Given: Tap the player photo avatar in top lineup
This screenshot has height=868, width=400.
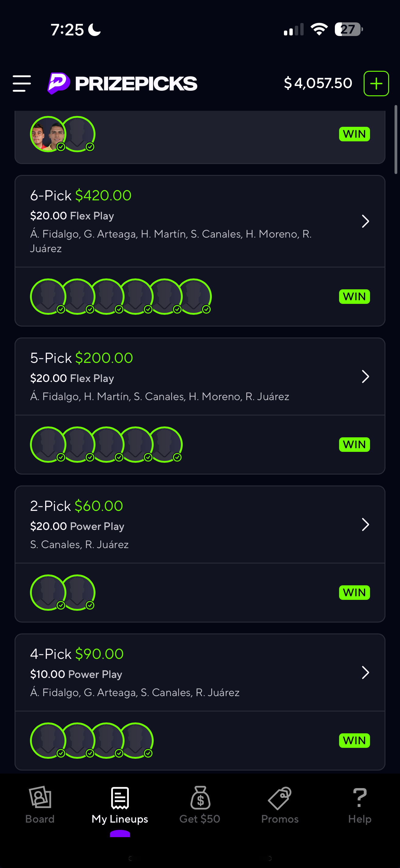Looking at the screenshot, I should [48, 134].
